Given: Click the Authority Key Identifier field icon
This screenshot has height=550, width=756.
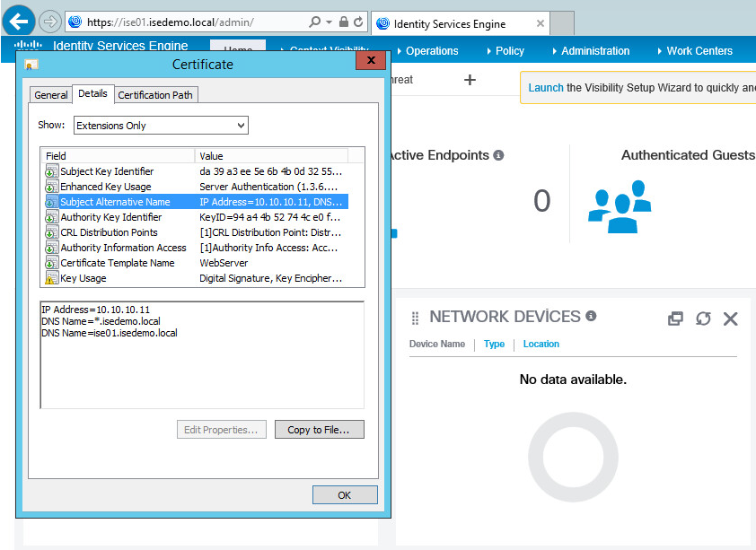Looking at the screenshot, I should (51, 217).
